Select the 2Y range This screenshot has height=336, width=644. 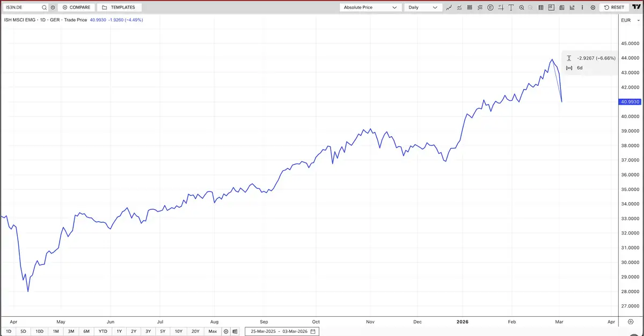pyautogui.click(x=134, y=331)
